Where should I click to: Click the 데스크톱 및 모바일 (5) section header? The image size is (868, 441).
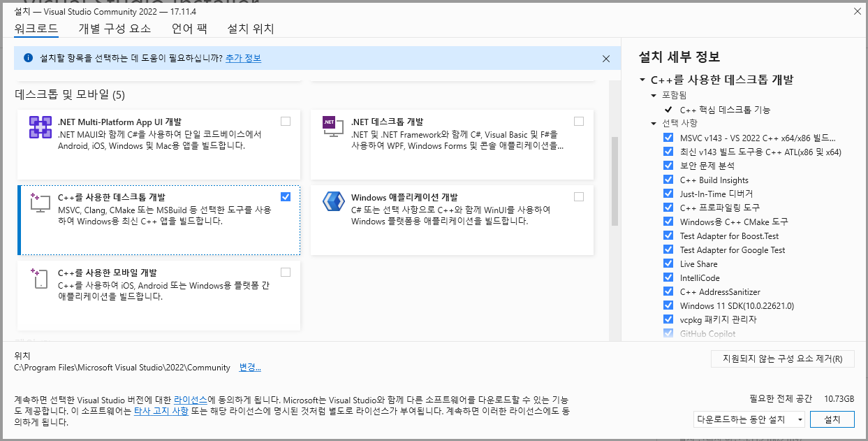70,94
